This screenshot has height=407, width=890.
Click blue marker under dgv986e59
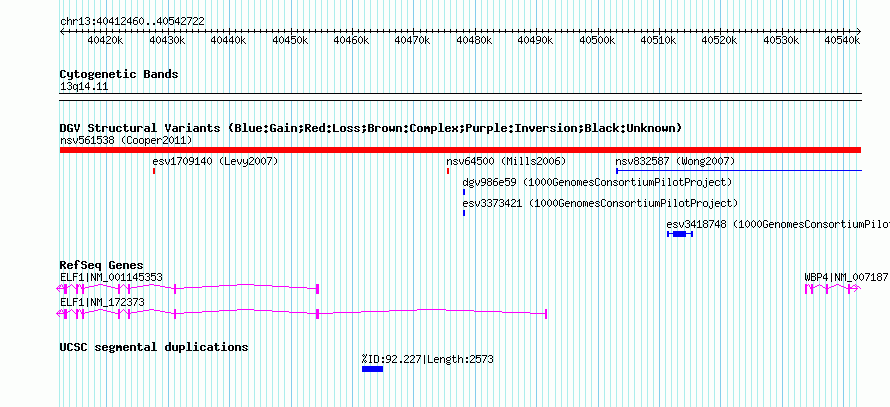tap(464, 192)
